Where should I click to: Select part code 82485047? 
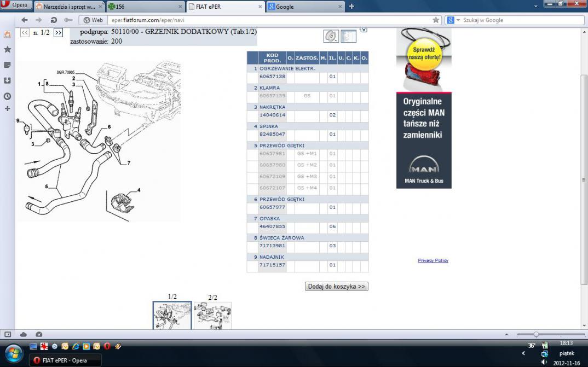(272, 134)
